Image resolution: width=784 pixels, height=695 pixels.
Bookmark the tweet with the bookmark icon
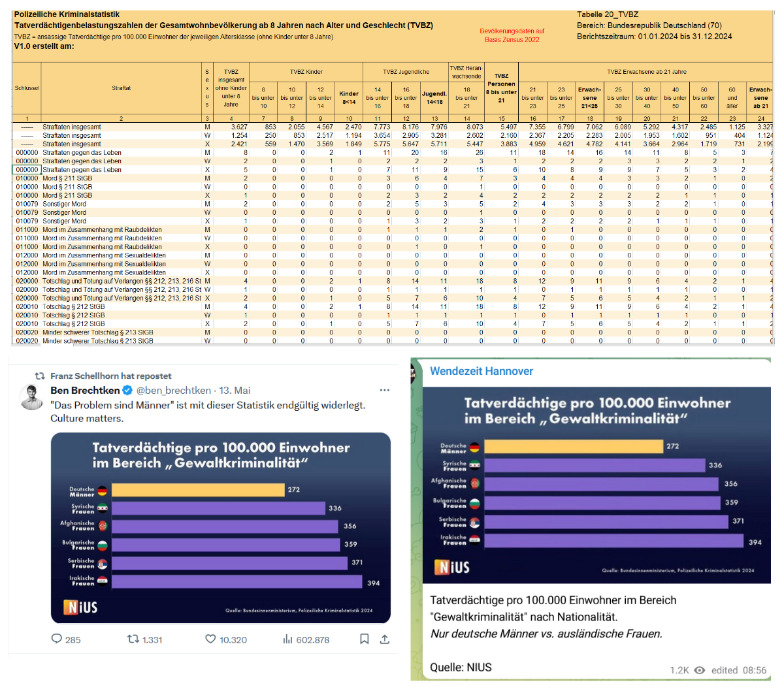365,639
